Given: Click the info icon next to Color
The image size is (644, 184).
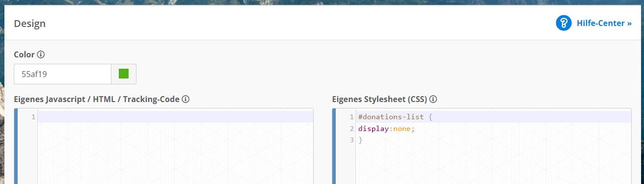Looking at the screenshot, I should pos(41,54).
